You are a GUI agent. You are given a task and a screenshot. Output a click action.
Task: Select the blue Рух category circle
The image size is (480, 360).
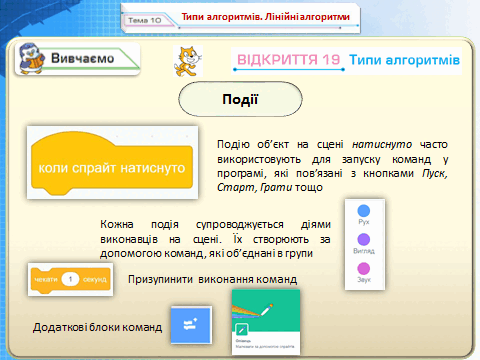(364, 211)
